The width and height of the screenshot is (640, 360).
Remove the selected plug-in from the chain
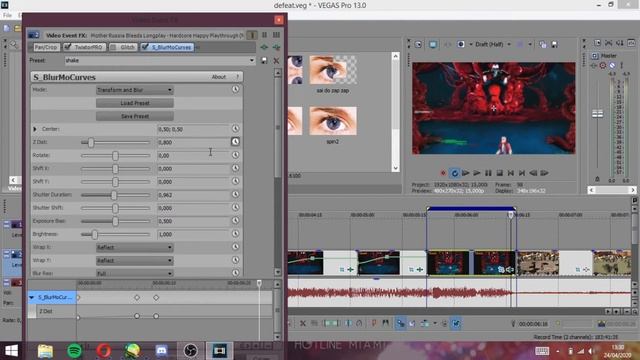coord(277,47)
